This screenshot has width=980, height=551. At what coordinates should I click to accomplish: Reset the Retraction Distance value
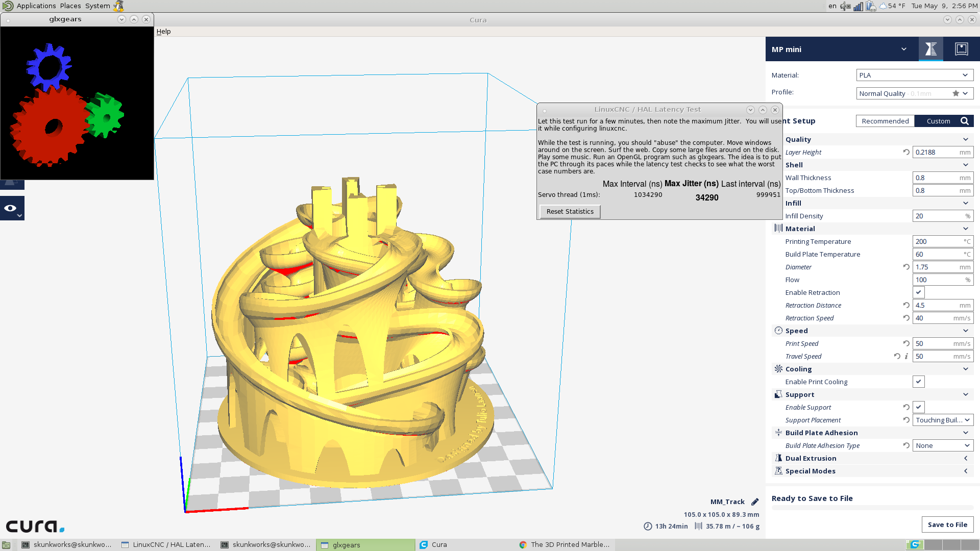(906, 305)
